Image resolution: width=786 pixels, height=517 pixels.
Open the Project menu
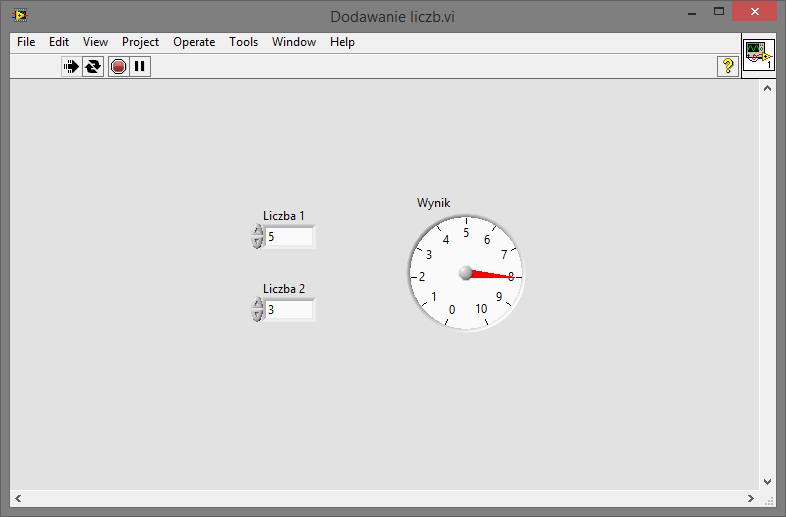point(140,42)
